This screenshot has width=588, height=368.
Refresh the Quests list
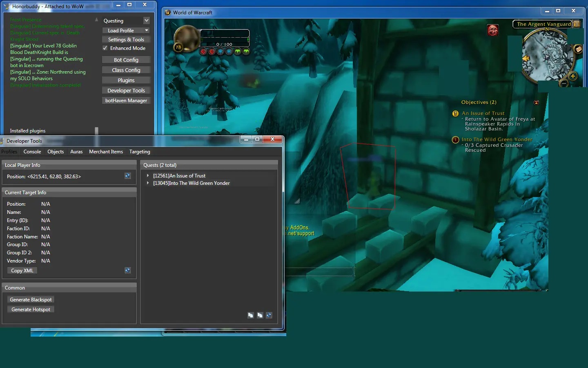click(x=269, y=315)
